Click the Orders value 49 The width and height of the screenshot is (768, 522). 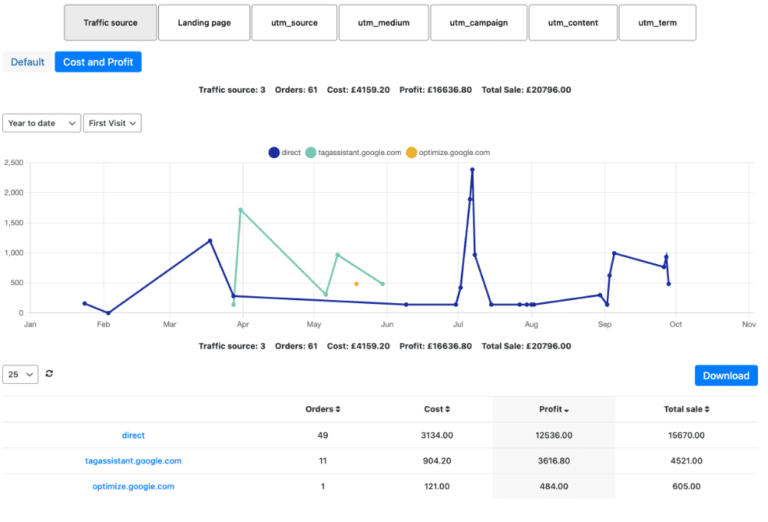pos(323,435)
